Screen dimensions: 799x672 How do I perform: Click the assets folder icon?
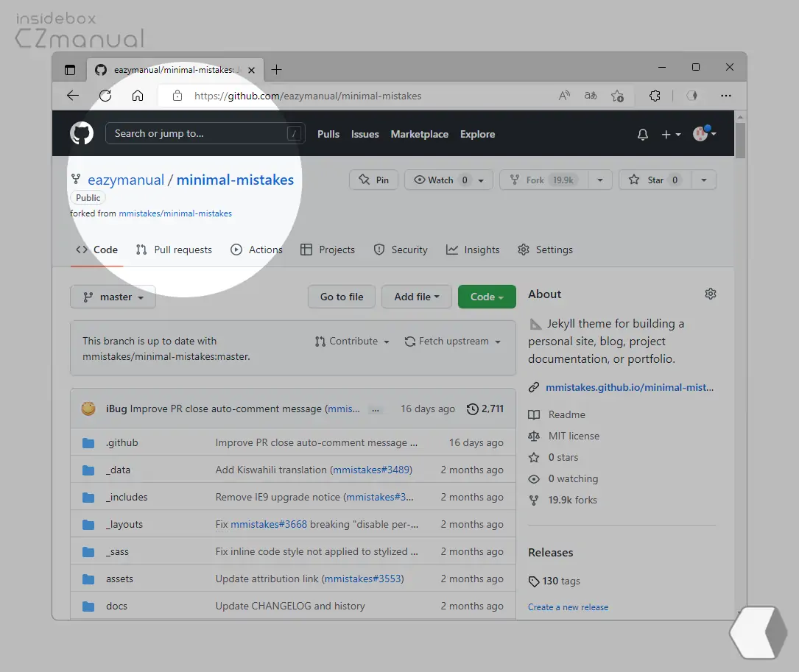click(88, 579)
